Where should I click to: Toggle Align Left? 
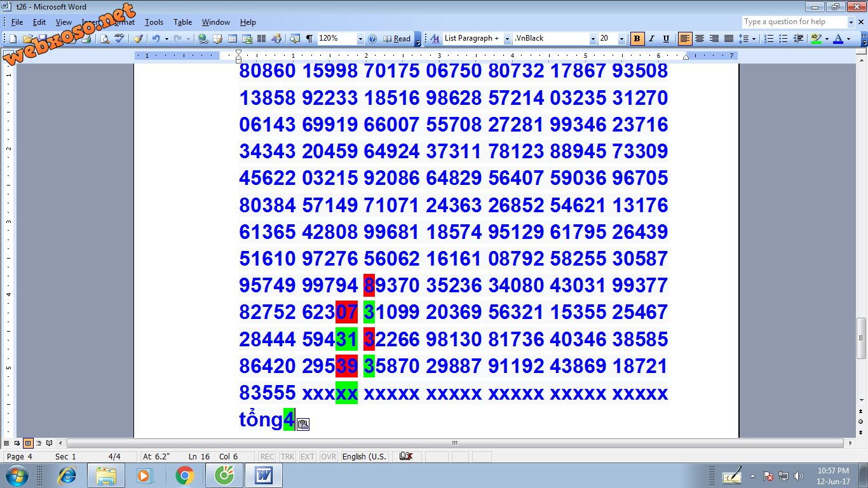(x=685, y=39)
